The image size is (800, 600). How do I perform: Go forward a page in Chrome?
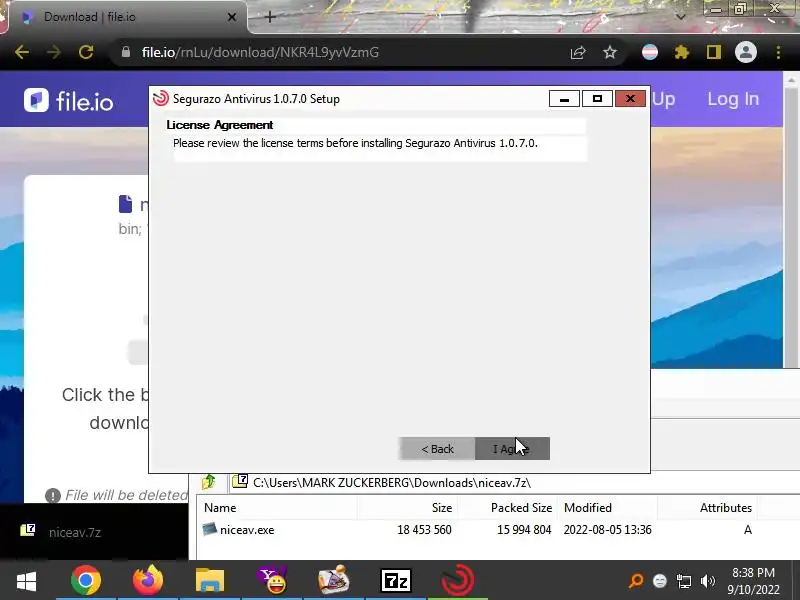[x=54, y=52]
